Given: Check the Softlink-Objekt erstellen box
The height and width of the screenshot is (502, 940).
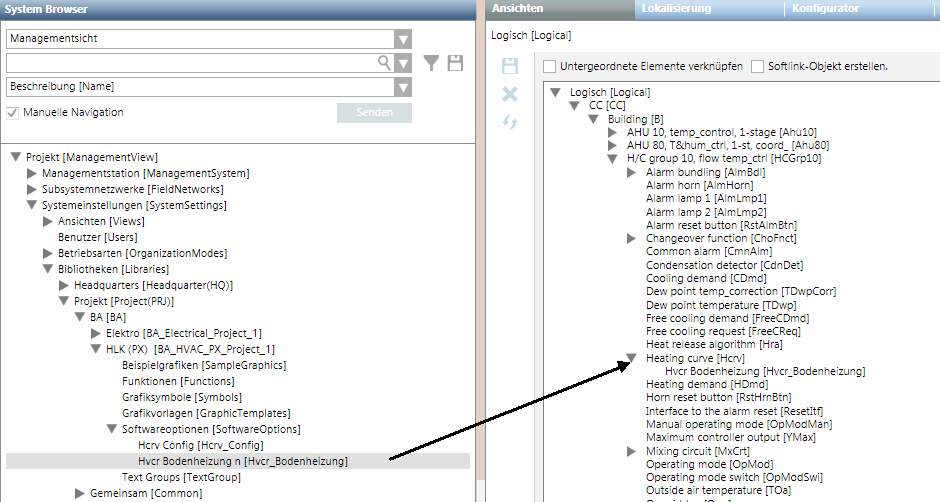Looking at the screenshot, I should [x=757, y=66].
